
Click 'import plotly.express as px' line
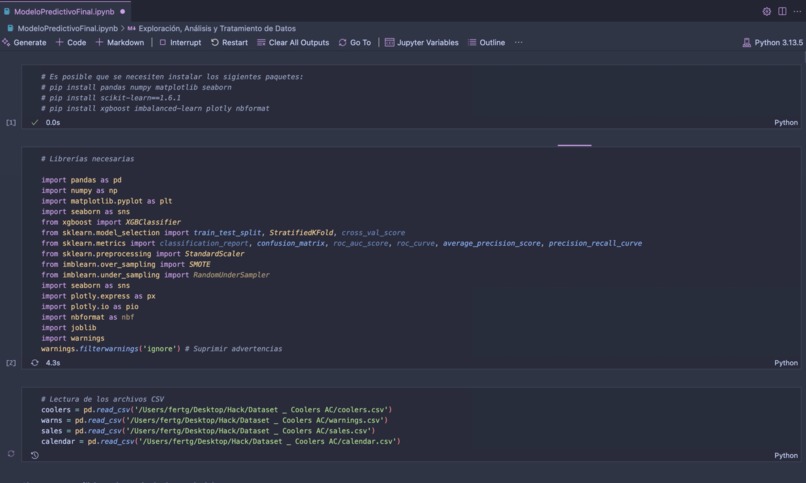[x=98, y=296]
